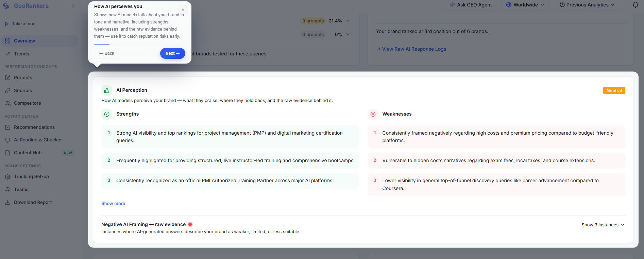644x259 pixels.
Task: Open the Sources section label
Action: tap(23, 90)
